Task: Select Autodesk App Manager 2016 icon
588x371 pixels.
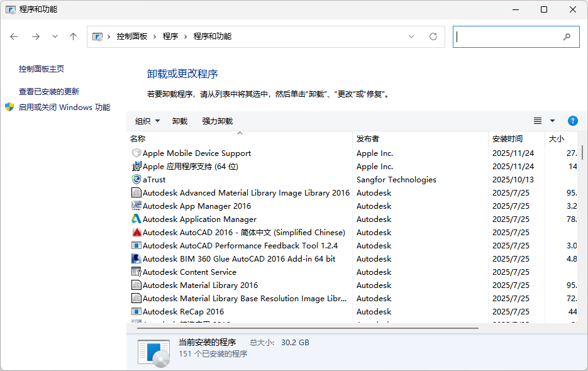Action: pyautogui.click(x=136, y=206)
